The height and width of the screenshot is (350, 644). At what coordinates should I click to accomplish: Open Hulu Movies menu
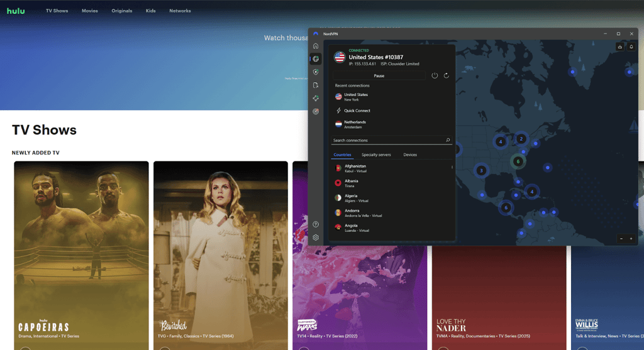(89, 11)
